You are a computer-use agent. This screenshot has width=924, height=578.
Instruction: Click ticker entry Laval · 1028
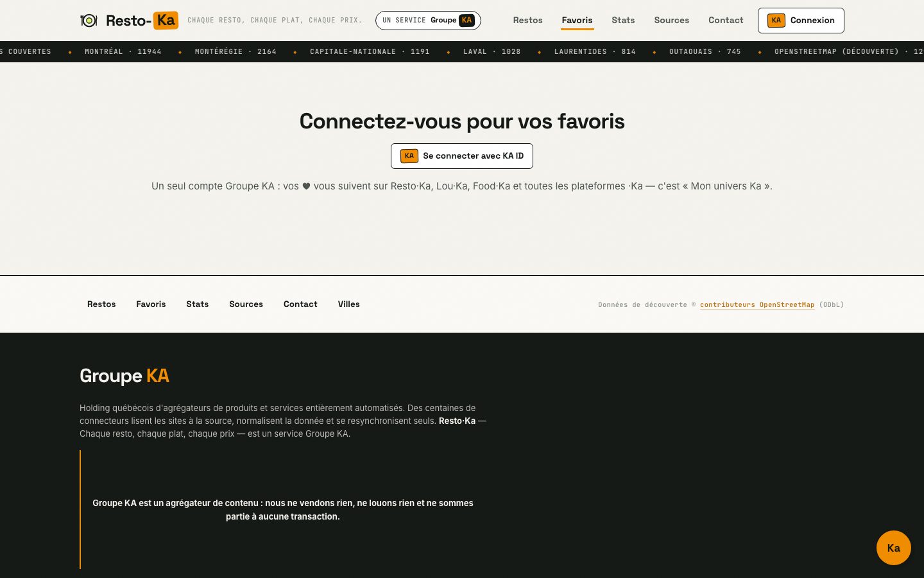(492, 51)
